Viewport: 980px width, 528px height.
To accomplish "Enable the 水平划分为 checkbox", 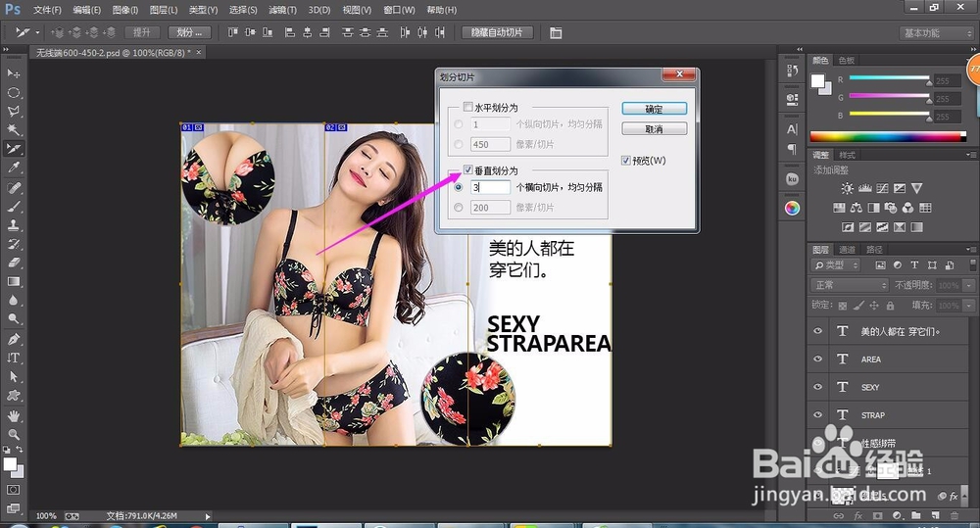I will coord(467,107).
